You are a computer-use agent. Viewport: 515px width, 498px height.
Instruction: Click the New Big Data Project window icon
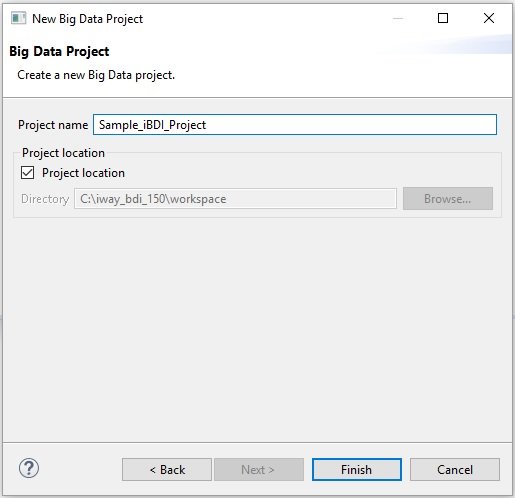pos(18,18)
